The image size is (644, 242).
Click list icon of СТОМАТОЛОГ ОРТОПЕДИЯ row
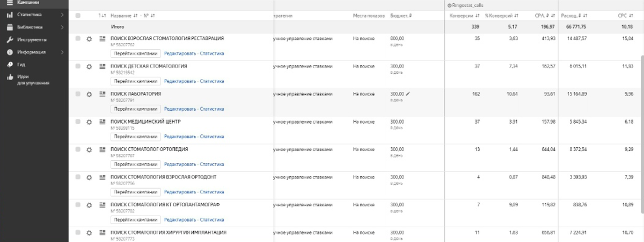pyautogui.click(x=103, y=150)
